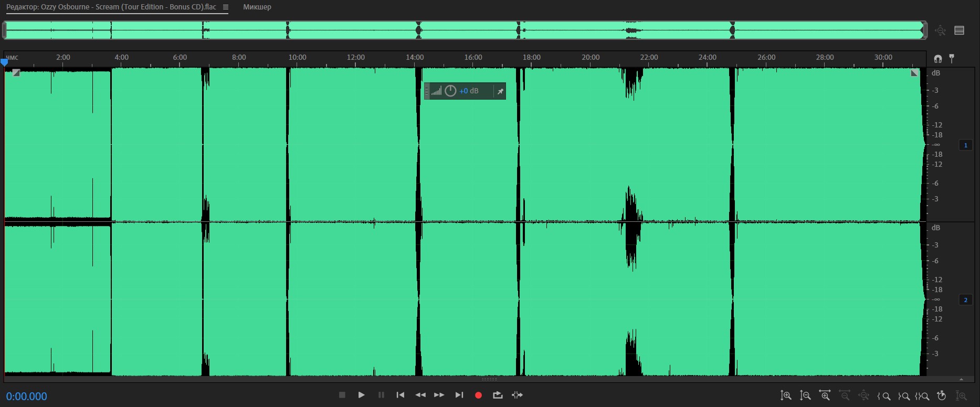Click the Fast Forward button
980x407 pixels.
click(439, 395)
